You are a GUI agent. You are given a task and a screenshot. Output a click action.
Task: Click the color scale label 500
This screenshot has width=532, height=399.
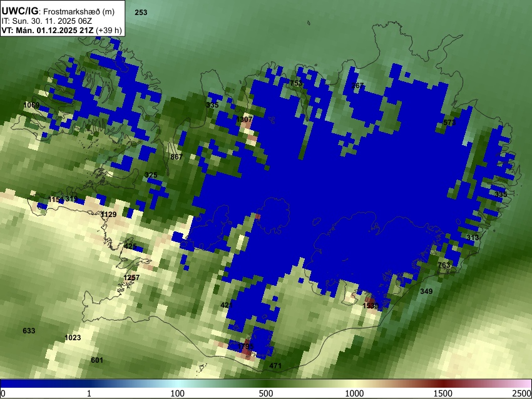click(x=265, y=393)
